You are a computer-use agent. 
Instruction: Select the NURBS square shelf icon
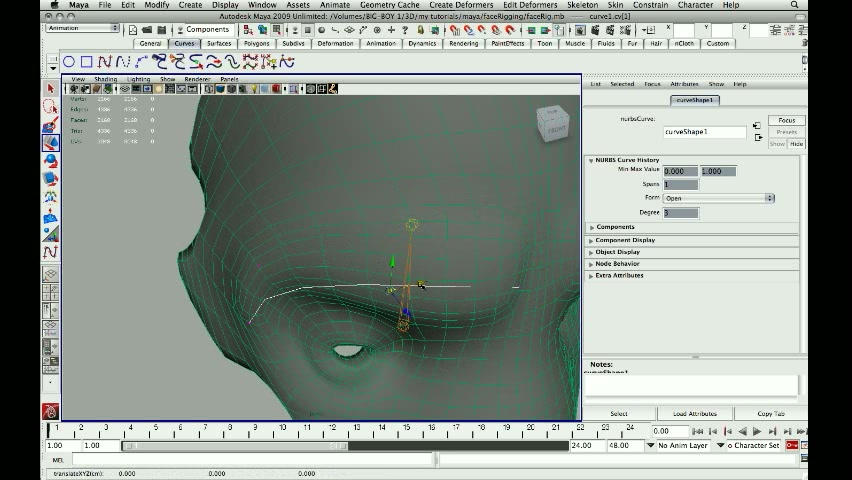point(86,62)
